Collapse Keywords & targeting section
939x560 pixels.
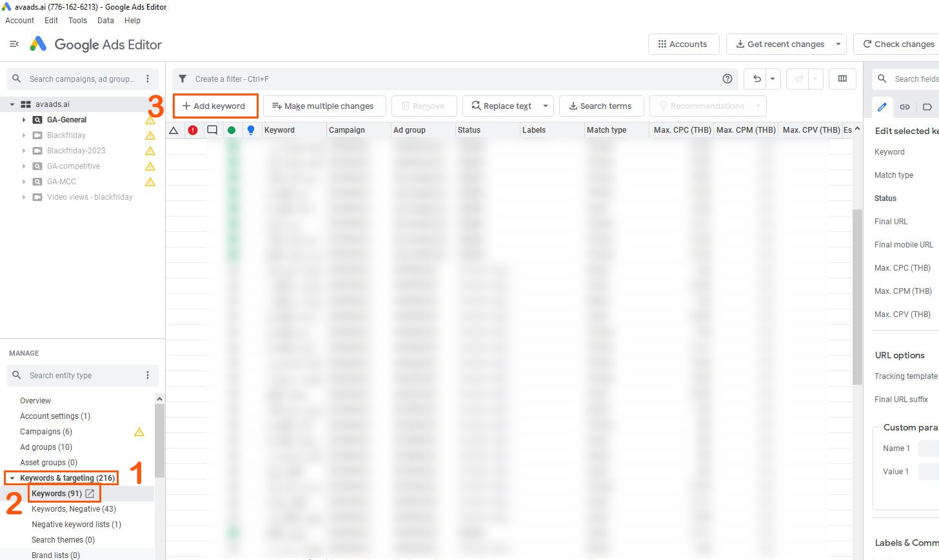[x=12, y=478]
